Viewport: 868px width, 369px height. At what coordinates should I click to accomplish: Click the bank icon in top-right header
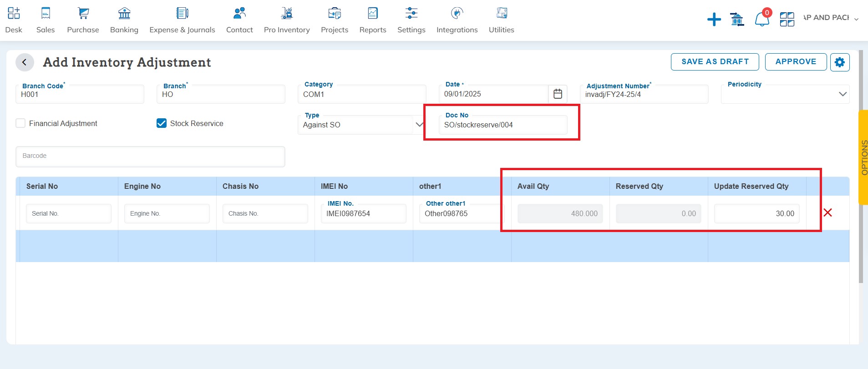[x=737, y=20]
